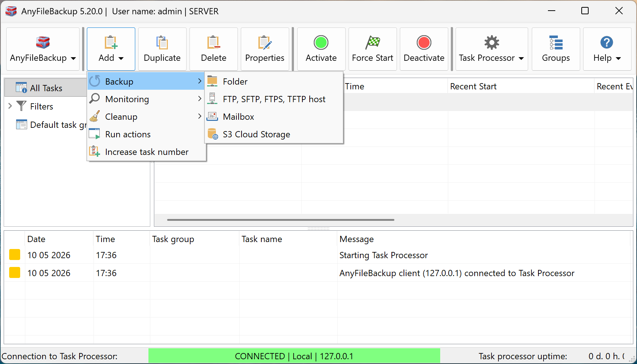Image resolution: width=637 pixels, height=364 pixels.
Task: Sort by the Recent Start column header
Action: point(520,86)
